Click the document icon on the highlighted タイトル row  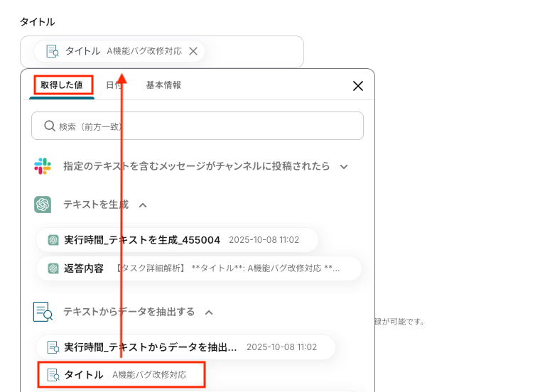tap(53, 375)
